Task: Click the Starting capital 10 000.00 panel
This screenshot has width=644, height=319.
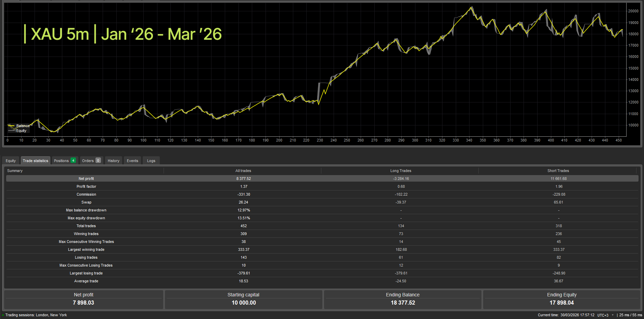Action: [243, 299]
